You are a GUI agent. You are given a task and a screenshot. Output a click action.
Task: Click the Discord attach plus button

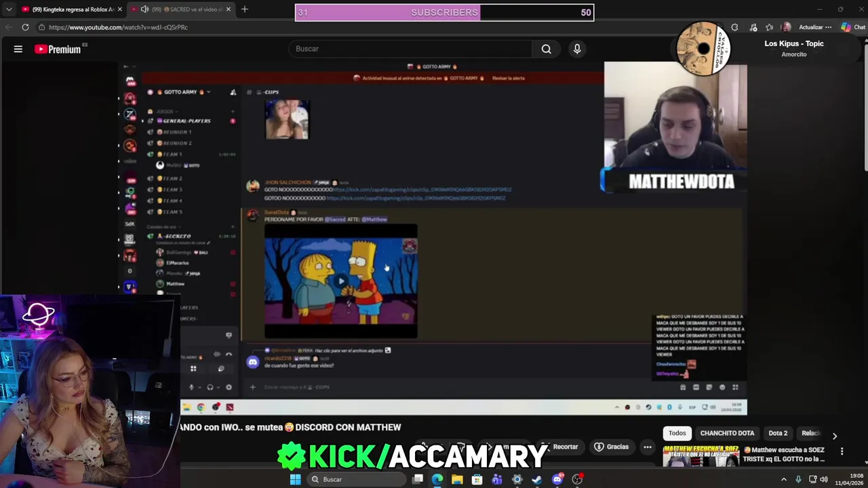point(253,387)
